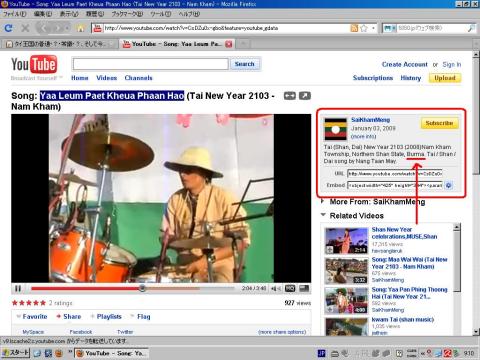Open the ツール menu
Image resolution: width=480 pixels, height=360 pixels.
pyautogui.click(x=161, y=14)
